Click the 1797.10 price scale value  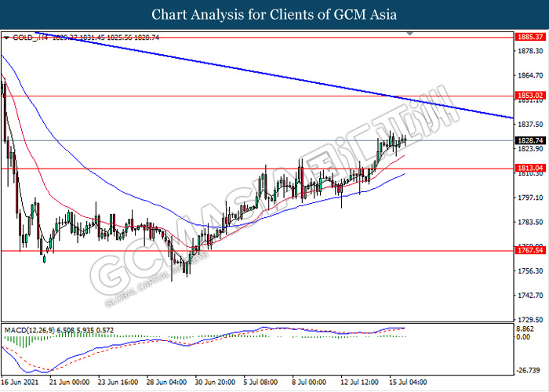pos(530,198)
